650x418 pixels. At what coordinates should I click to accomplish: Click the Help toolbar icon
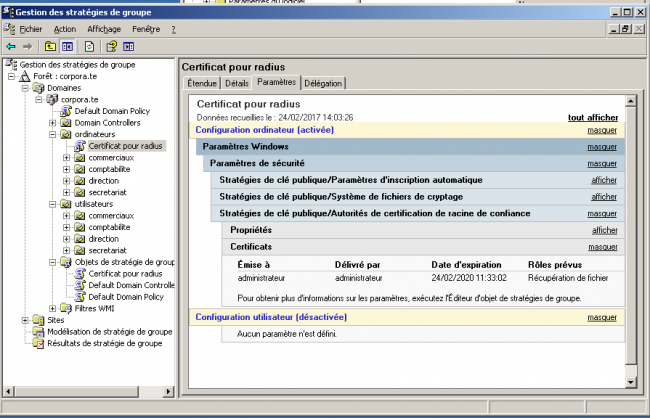click(112, 46)
